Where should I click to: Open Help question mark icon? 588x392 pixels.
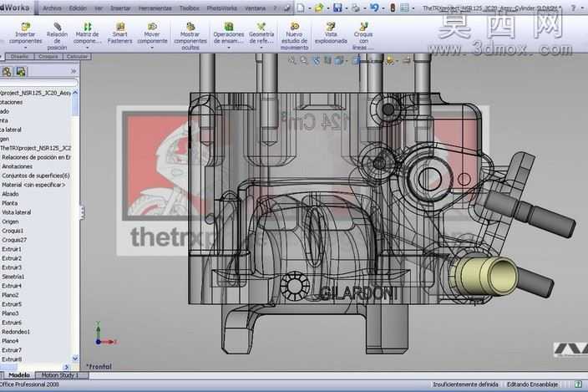coord(573,8)
